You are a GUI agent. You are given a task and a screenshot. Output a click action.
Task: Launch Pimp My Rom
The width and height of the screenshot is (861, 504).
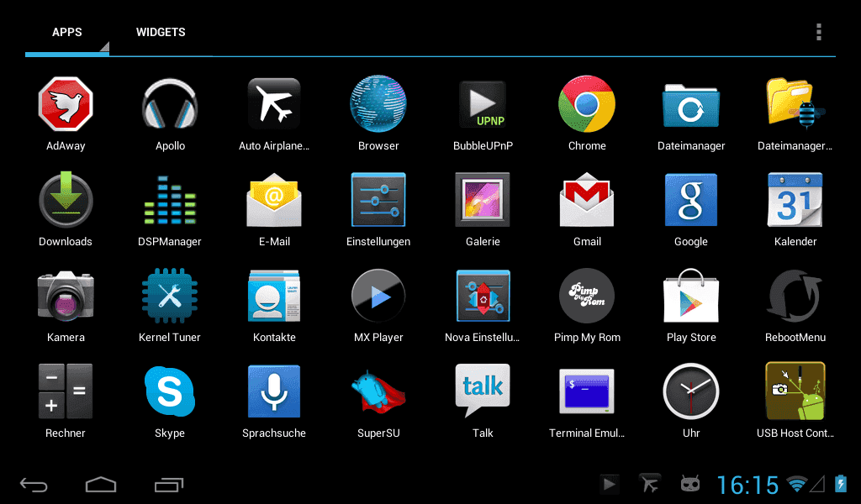point(587,296)
